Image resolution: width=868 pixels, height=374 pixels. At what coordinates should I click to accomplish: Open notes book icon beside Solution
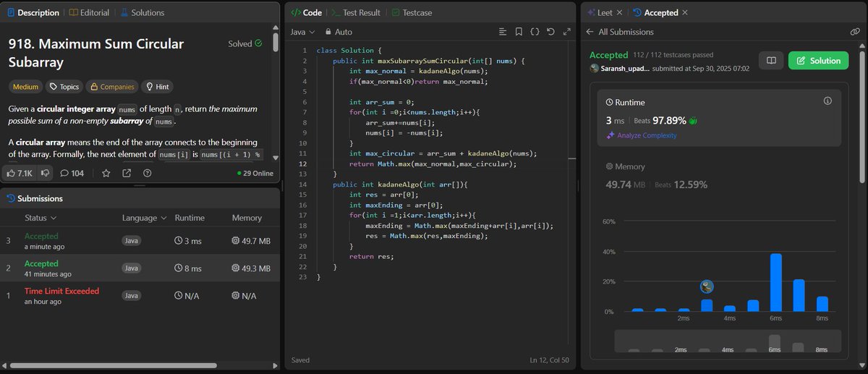[771, 61]
